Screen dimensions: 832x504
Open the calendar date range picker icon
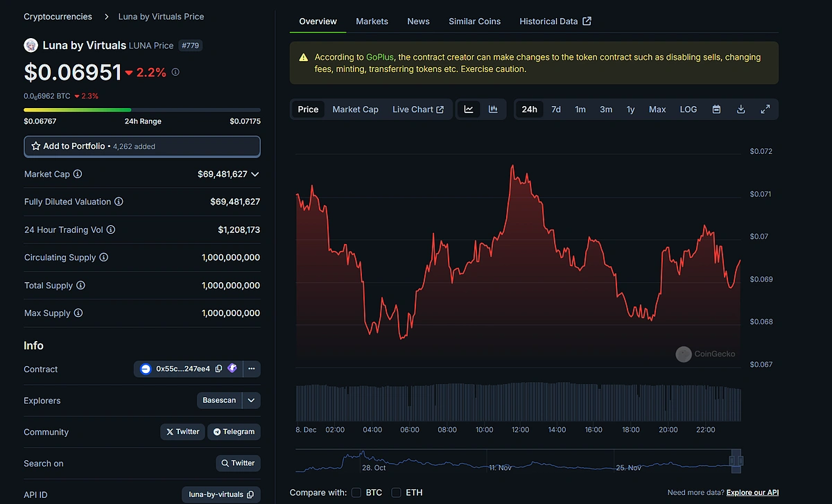(x=716, y=109)
